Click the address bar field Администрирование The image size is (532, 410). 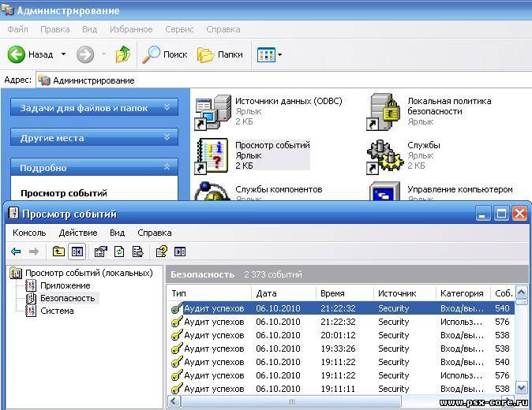[283, 80]
